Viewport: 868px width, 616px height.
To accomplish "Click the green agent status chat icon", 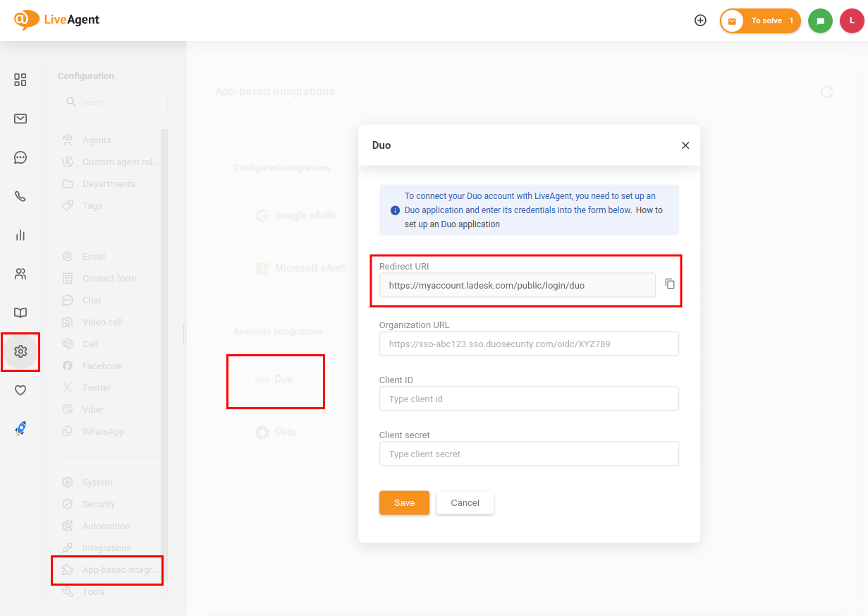I will coord(820,20).
